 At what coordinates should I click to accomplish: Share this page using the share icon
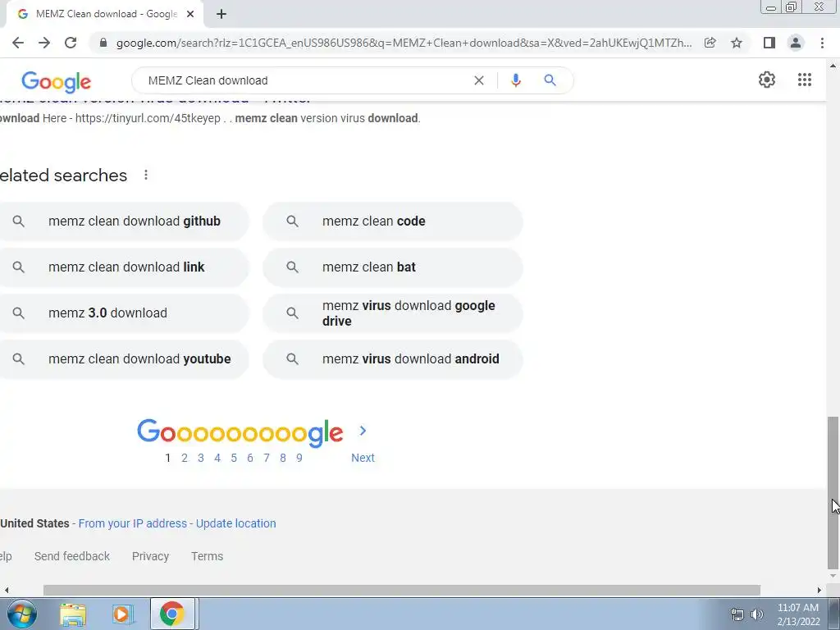(710, 43)
